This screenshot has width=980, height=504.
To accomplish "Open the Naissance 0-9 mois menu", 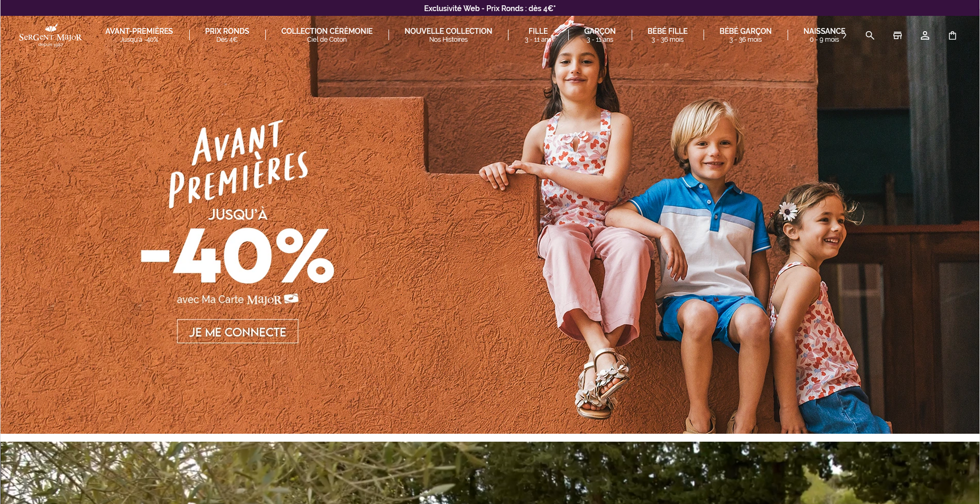I will [824, 35].
